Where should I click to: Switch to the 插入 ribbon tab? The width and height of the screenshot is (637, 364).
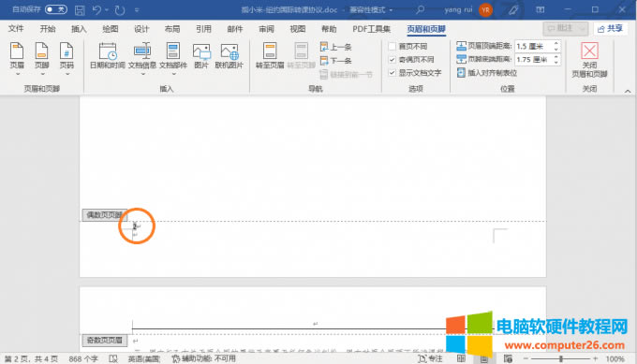point(79,29)
